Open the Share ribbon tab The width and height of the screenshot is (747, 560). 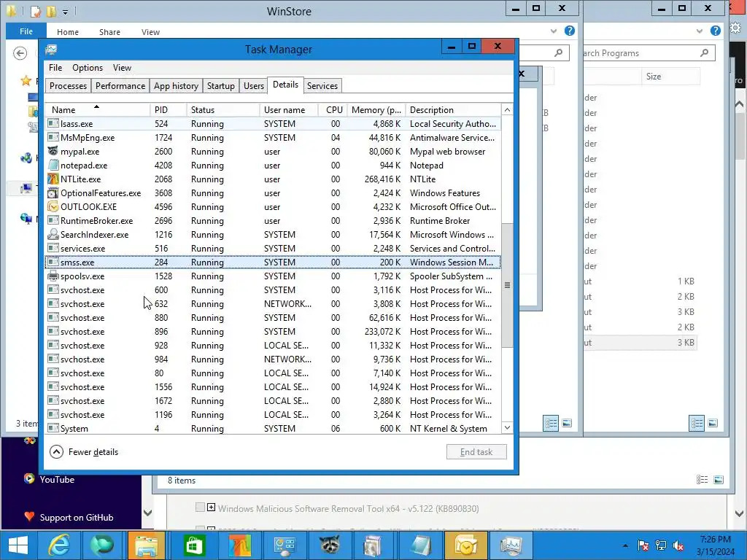(x=109, y=32)
